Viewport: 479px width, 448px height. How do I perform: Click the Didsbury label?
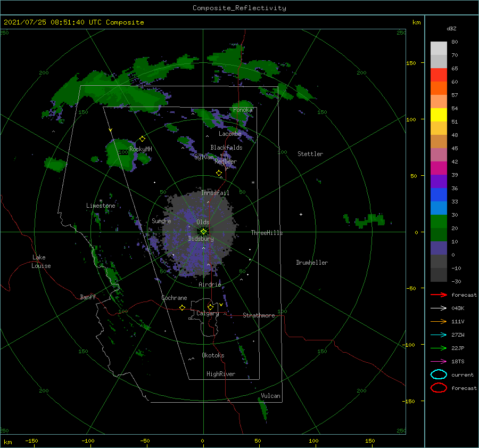[x=201, y=239]
